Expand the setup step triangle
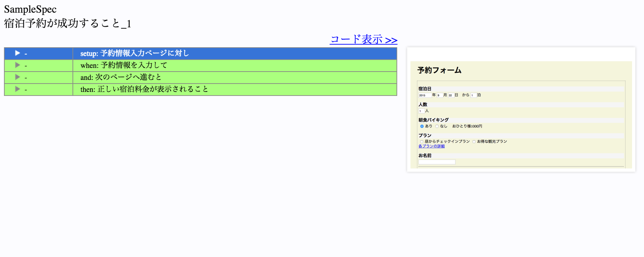 [18, 53]
